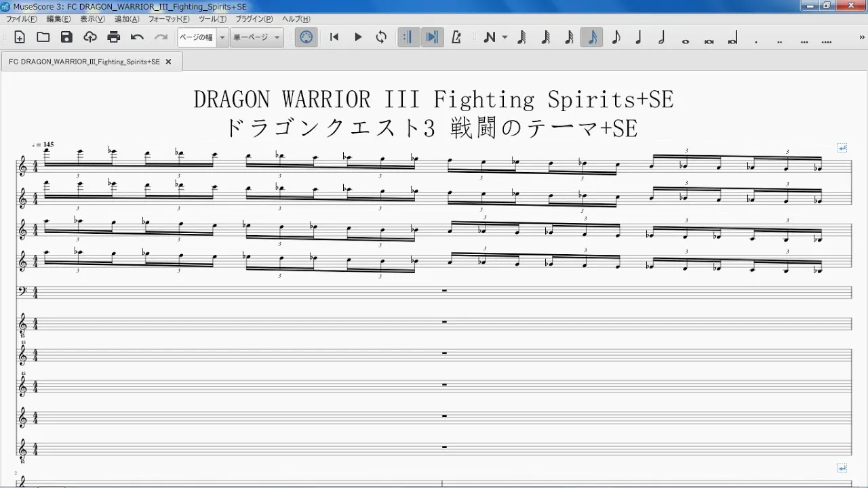Select the longa note duration
The height and width of the screenshot is (488, 868).
pyautogui.click(x=732, y=39)
